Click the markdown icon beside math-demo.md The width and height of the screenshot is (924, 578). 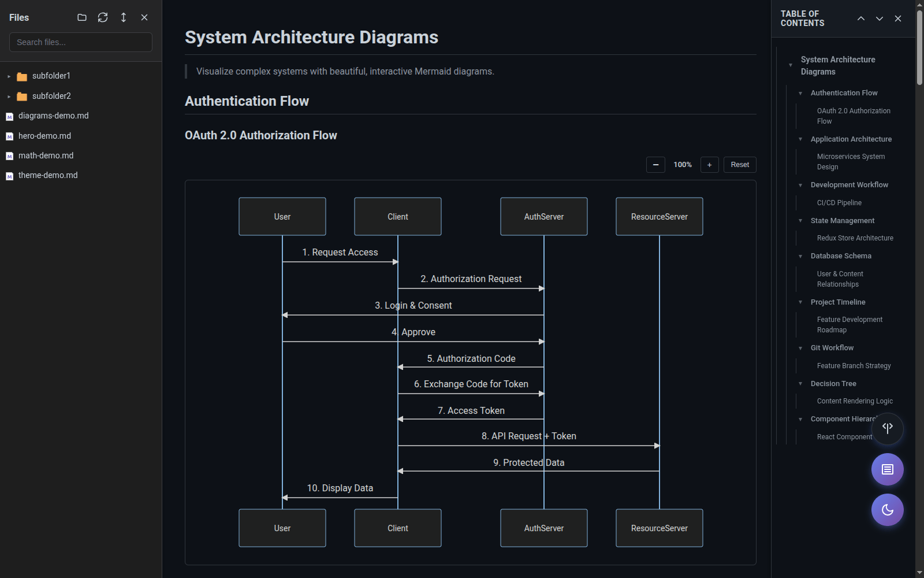click(x=9, y=155)
